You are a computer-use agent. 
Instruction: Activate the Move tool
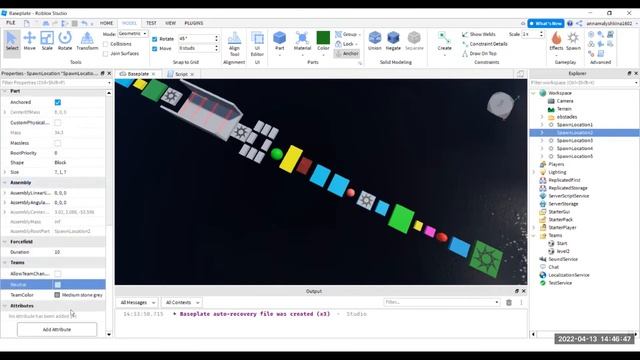pos(29,41)
